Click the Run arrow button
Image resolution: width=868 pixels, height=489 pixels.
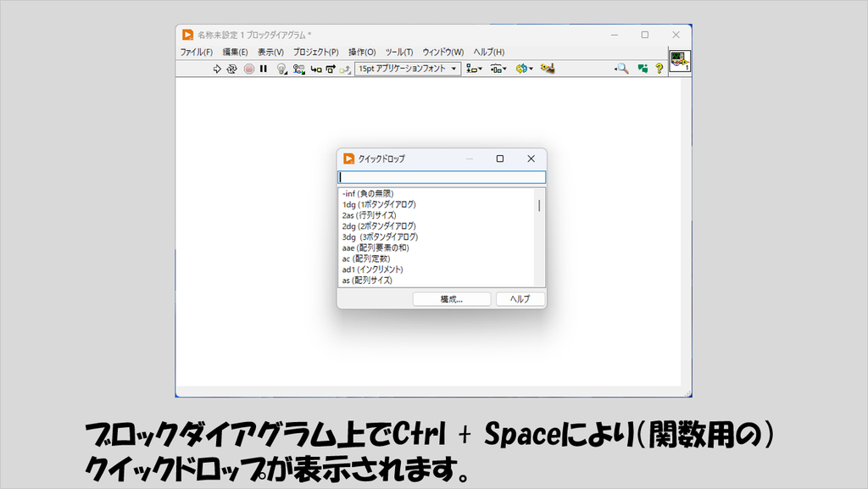(x=217, y=69)
